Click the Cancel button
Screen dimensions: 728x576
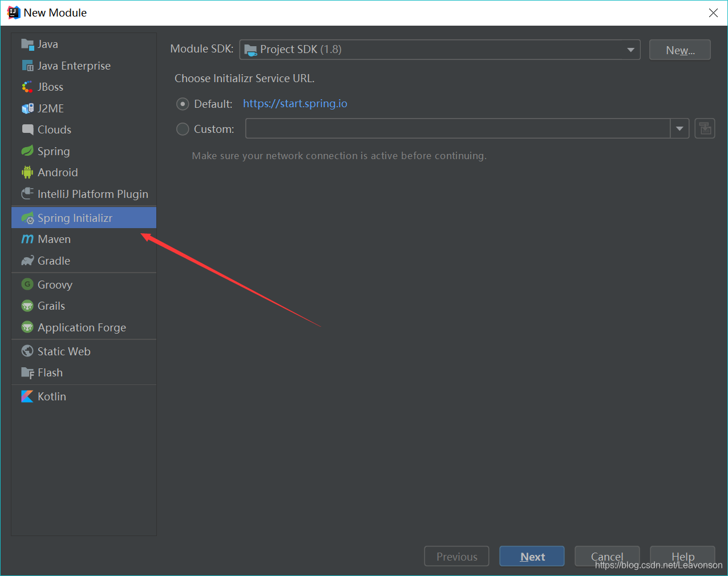607,557
